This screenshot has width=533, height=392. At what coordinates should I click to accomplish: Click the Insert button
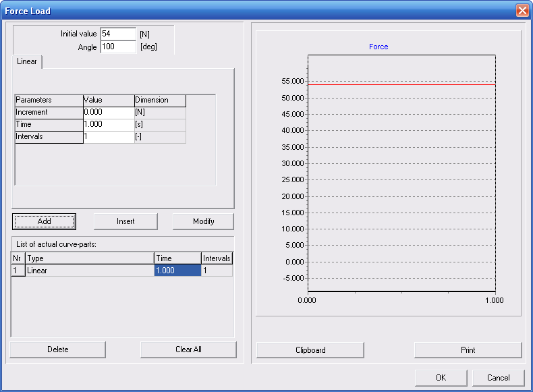[x=125, y=221]
